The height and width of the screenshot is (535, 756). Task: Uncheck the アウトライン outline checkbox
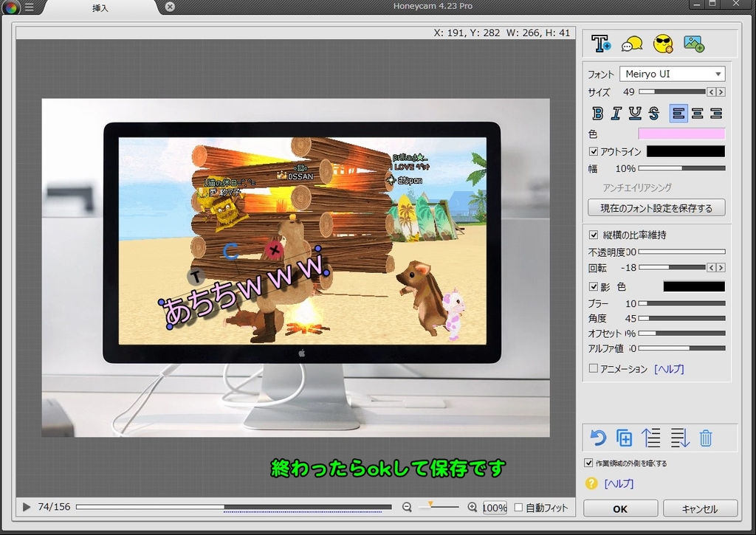(594, 151)
